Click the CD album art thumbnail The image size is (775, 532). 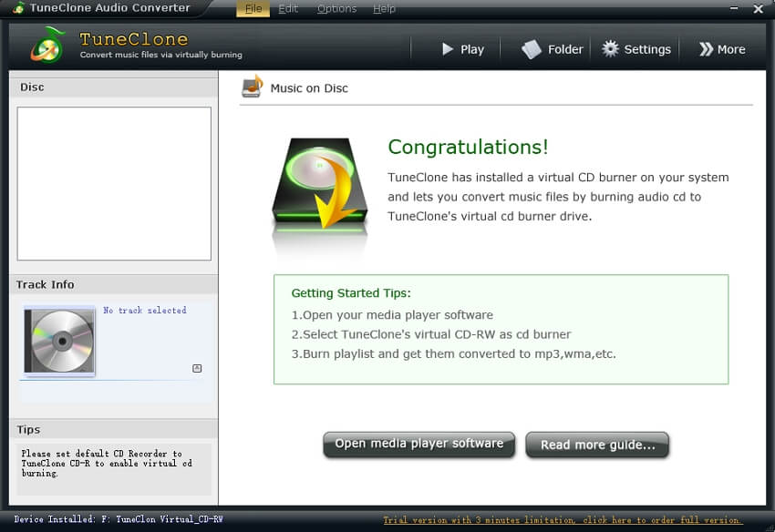[x=59, y=341]
